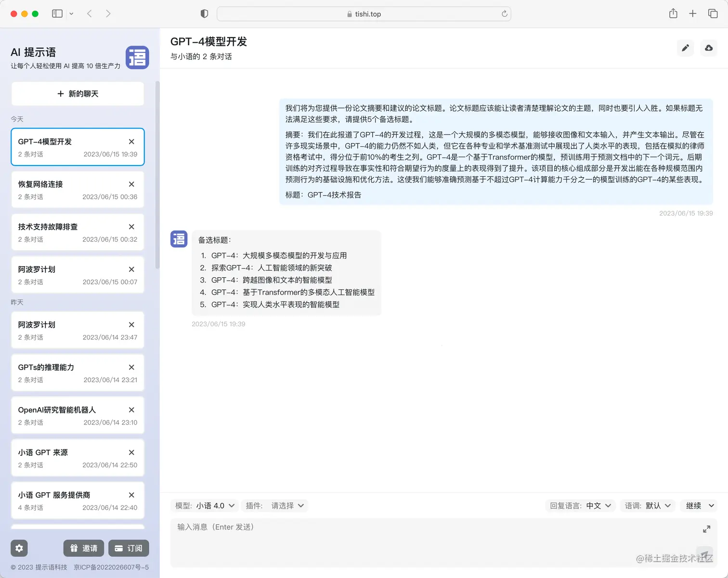Delete the GPTs的推理能力 chat
Screen dimensions: 728x578
pyautogui.click(x=131, y=367)
